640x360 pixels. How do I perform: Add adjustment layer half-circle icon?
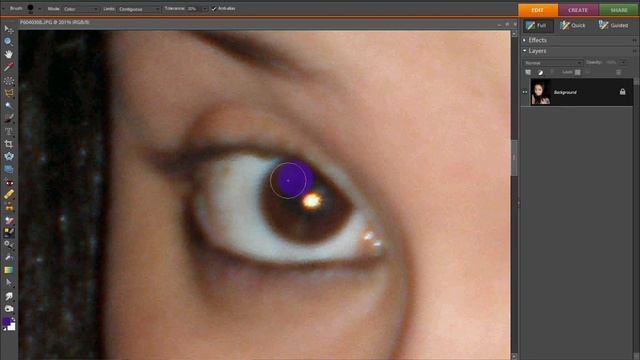tap(540, 72)
